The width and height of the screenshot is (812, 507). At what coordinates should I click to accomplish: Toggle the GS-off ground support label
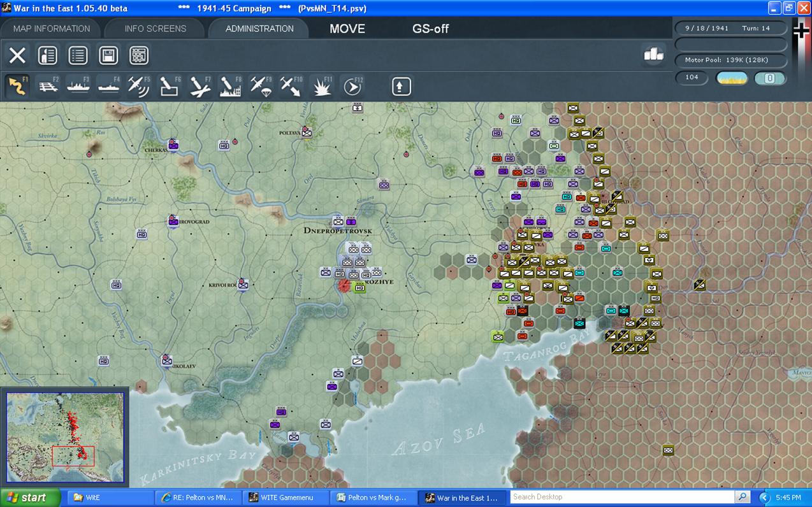[x=431, y=29]
